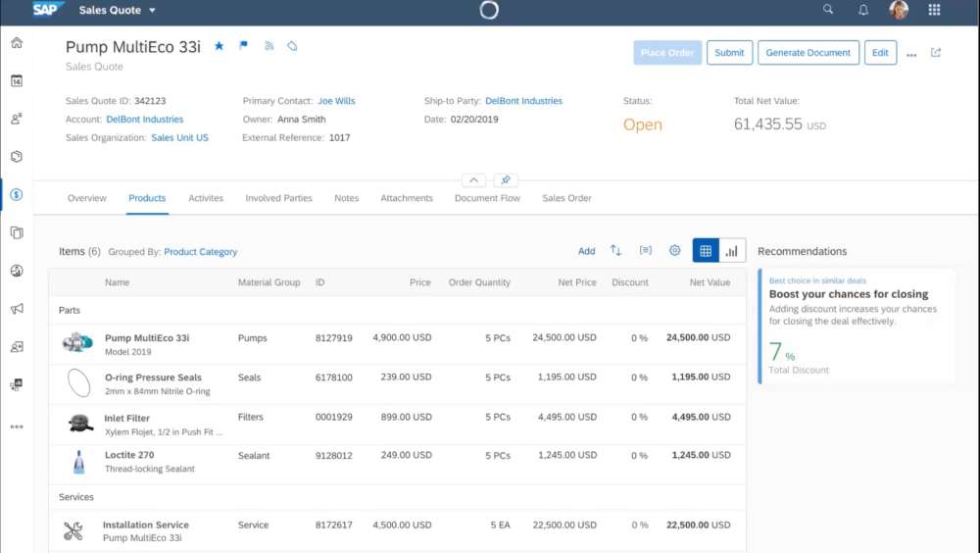
Task: Switch to chart view
Action: [732, 251]
